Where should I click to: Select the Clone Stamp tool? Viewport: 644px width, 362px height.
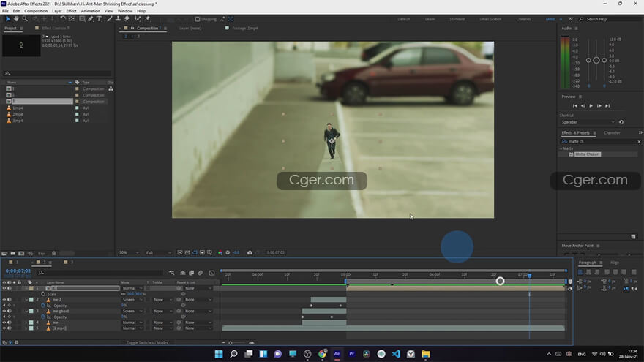118,19
